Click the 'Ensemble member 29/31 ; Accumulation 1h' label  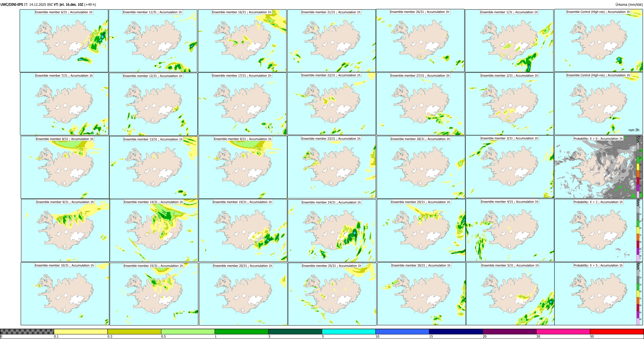[421, 202]
